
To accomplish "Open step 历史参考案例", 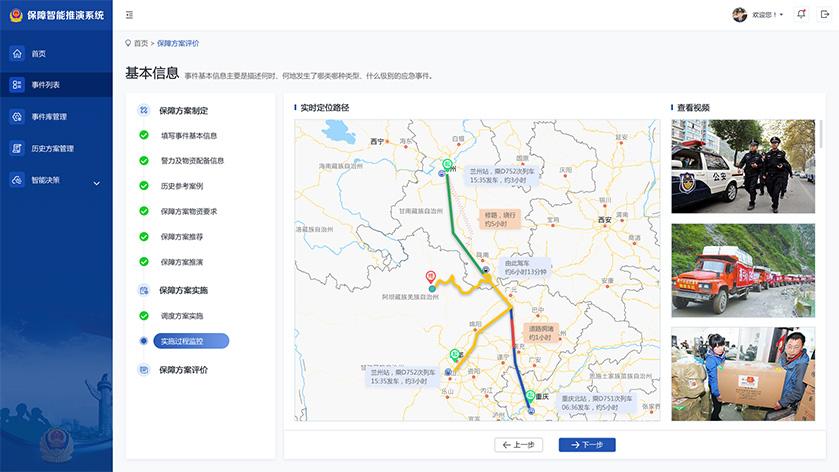I will [x=182, y=186].
